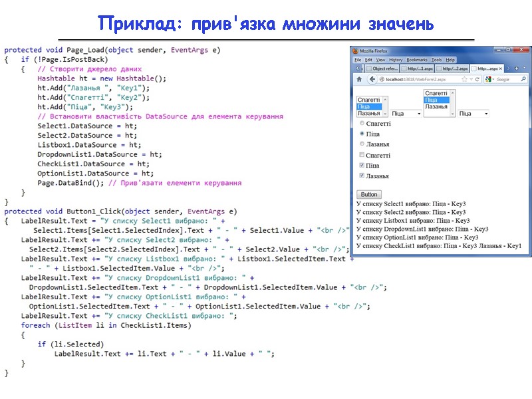Switch to the http:/...1.aspx tab
Image resolution: width=532 pixels, height=399 pixels.
pyautogui.click(x=417, y=68)
